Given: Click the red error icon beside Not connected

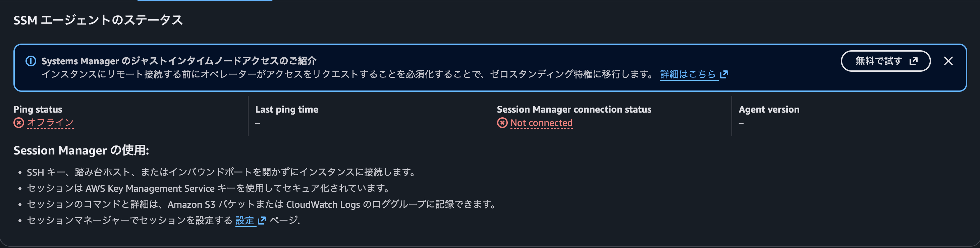Looking at the screenshot, I should pyautogui.click(x=502, y=123).
